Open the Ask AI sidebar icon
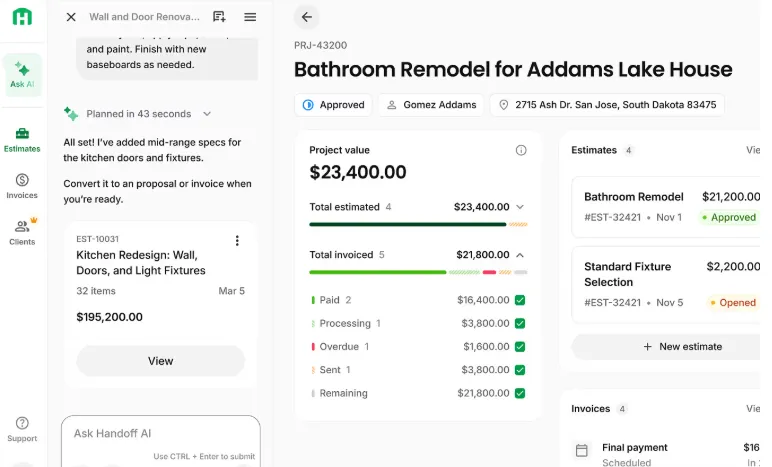Screen dimensions: 772x467 pos(22,73)
